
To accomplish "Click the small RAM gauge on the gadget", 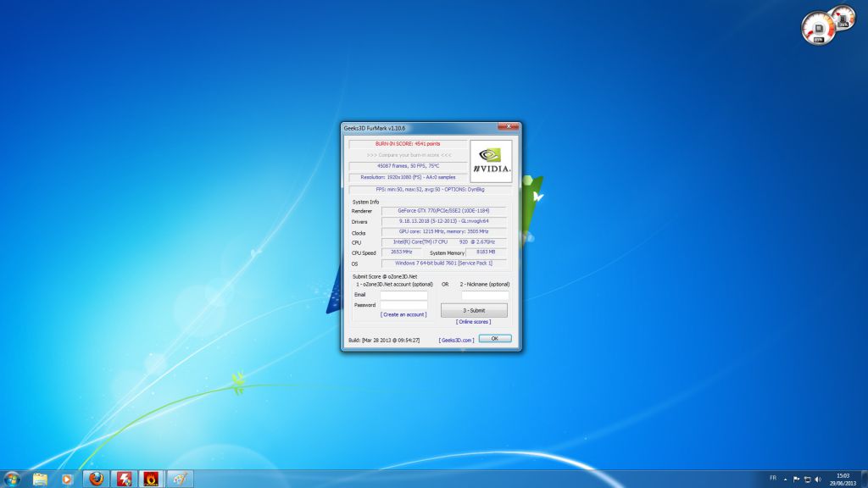I will [843, 19].
